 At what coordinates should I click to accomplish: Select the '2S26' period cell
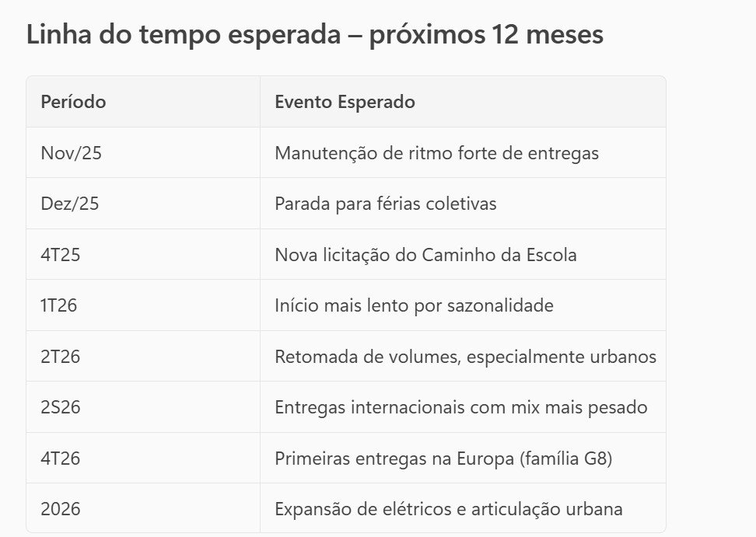coord(61,407)
